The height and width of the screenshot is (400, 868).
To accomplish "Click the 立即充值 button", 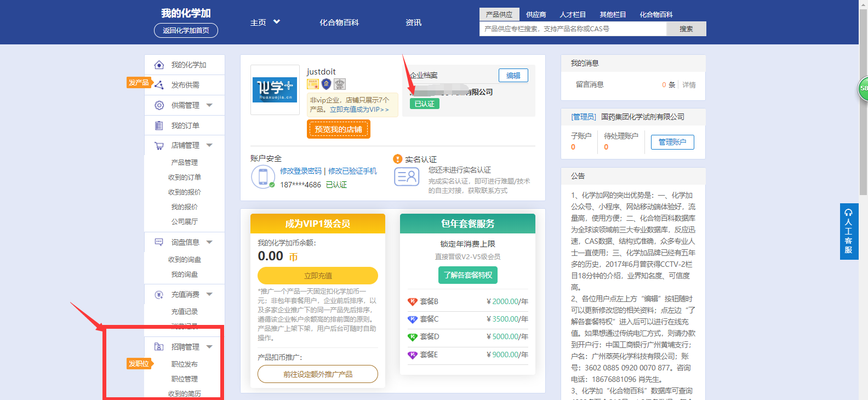I will 318,276.
